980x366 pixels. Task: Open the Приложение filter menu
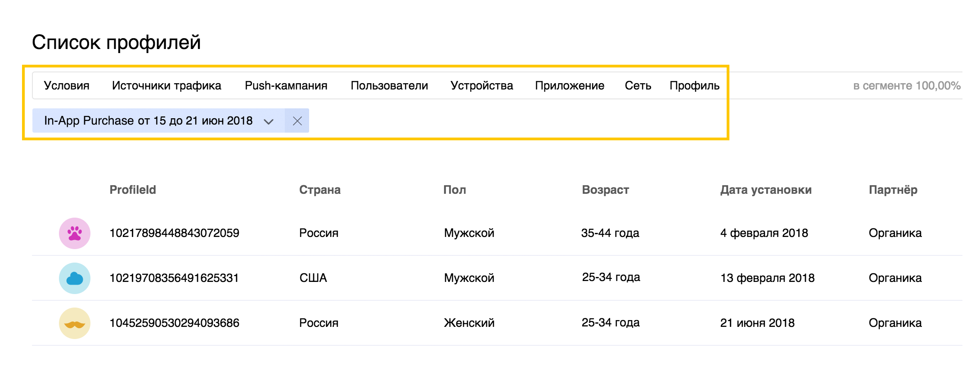(x=569, y=86)
